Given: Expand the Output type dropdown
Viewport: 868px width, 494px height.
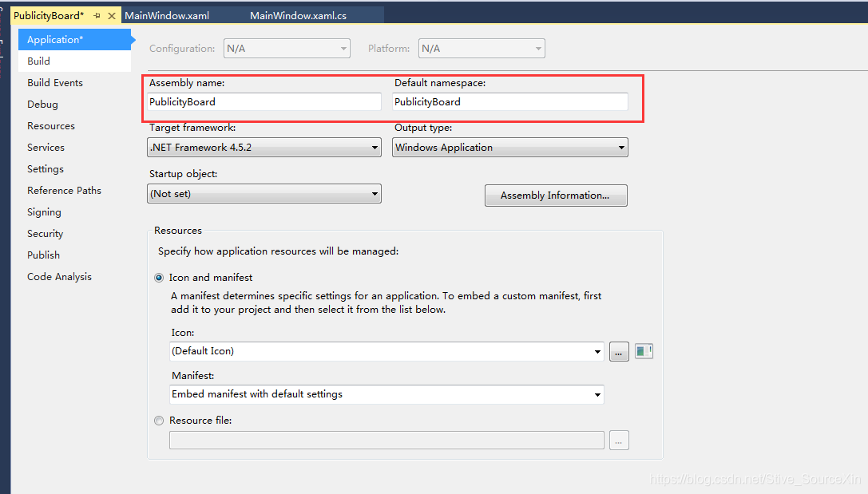Looking at the screenshot, I should (x=509, y=148).
